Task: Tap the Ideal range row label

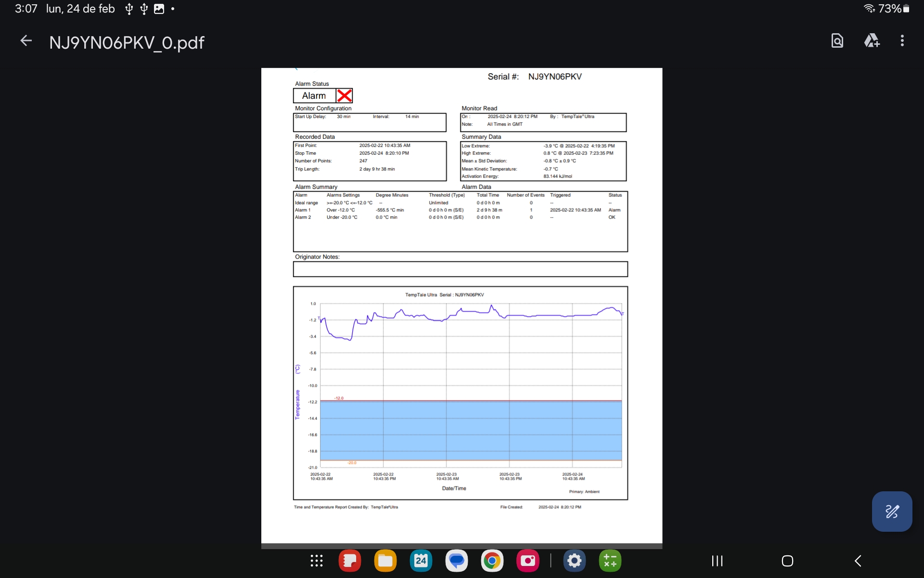Action: pos(306,203)
